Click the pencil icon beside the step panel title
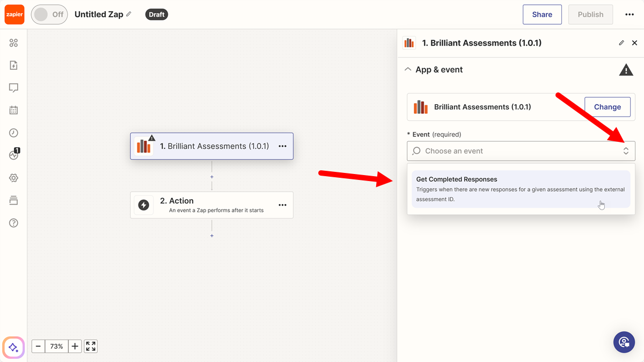 click(621, 42)
